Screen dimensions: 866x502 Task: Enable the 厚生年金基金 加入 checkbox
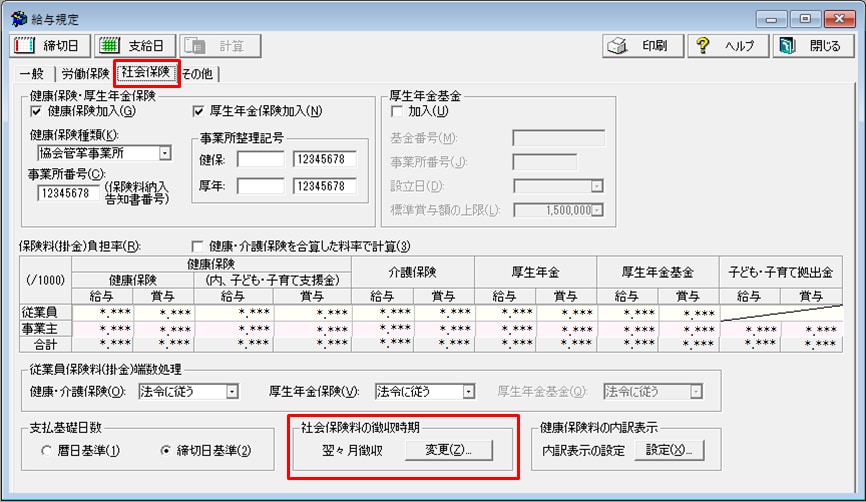[x=396, y=111]
